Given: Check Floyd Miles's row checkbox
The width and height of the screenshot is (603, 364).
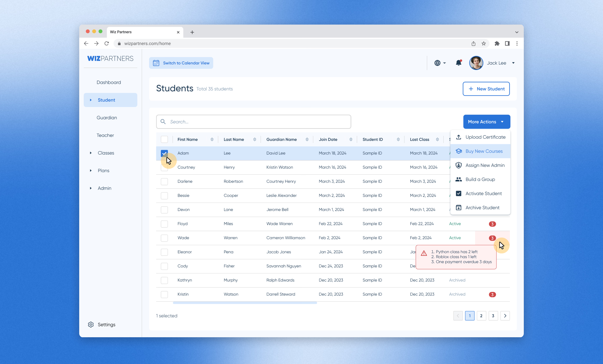Looking at the screenshot, I should coord(164,224).
